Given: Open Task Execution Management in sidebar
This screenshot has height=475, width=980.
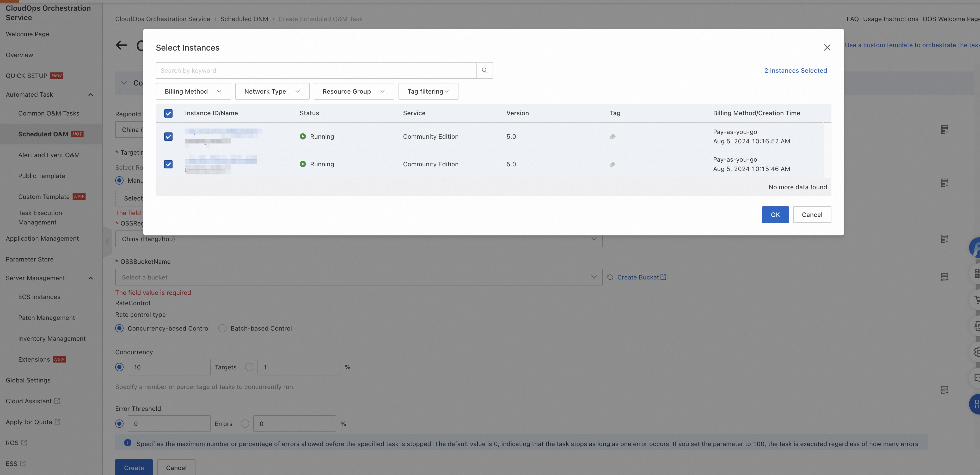Looking at the screenshot, I should [x=40, y=218].
